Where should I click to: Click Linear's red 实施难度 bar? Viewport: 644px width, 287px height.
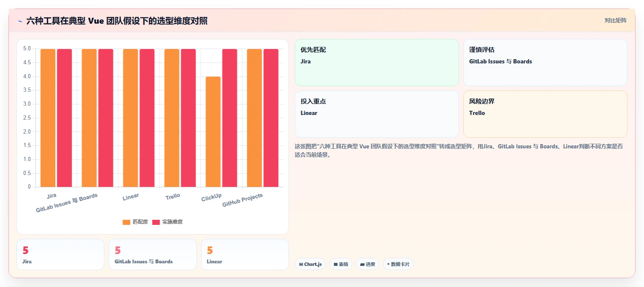coord(147,118)
